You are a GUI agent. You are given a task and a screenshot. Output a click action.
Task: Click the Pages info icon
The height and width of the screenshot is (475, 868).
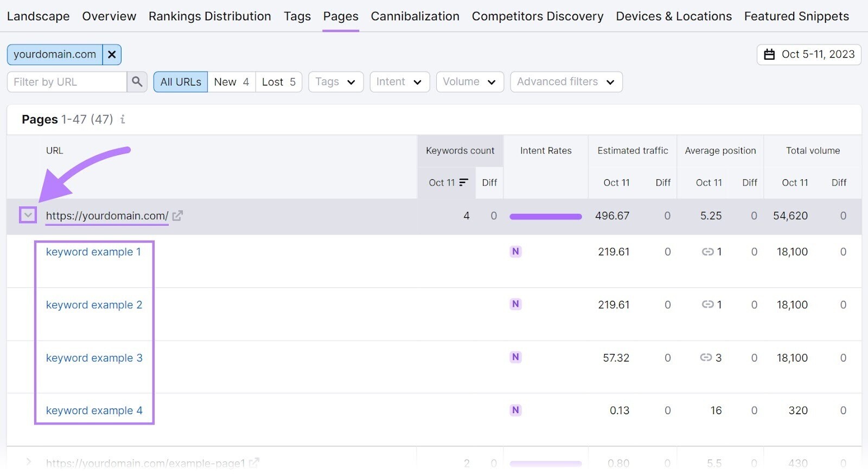point(123,119)
